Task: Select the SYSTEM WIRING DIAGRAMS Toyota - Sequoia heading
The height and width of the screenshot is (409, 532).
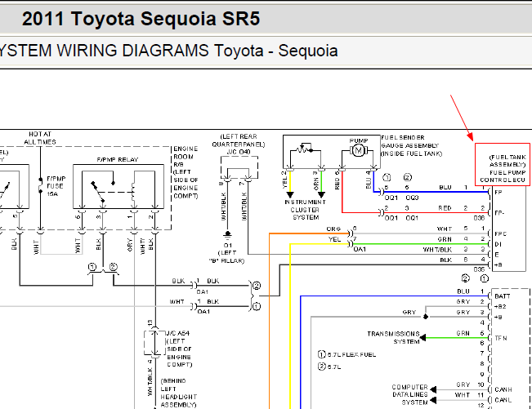Action: coord(168,51)
